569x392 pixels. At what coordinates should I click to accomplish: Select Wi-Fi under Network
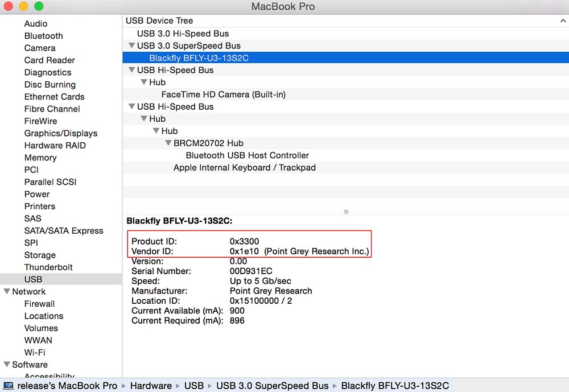(35, 352)
